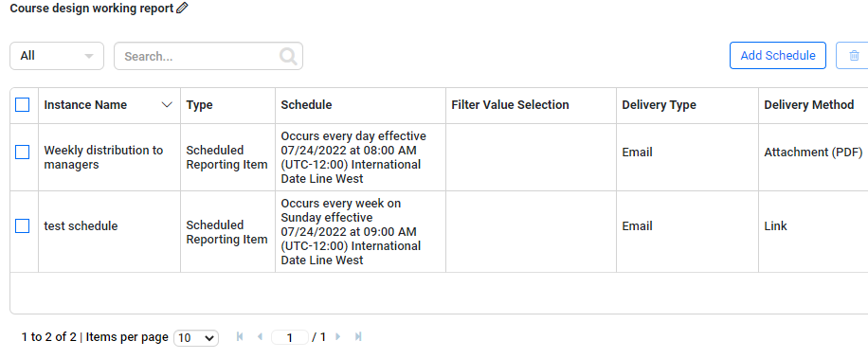
Task: Select the 'test schedule' instance name
Action: pos(81,225)
